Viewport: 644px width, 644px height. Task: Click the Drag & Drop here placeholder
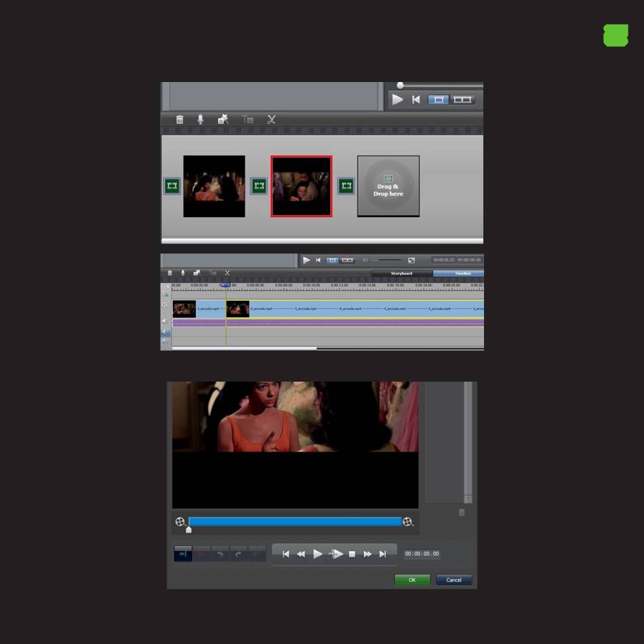388,186
